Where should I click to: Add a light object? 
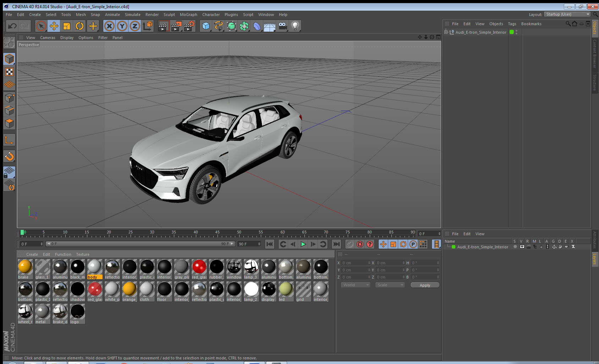click(x=295, y=26)
